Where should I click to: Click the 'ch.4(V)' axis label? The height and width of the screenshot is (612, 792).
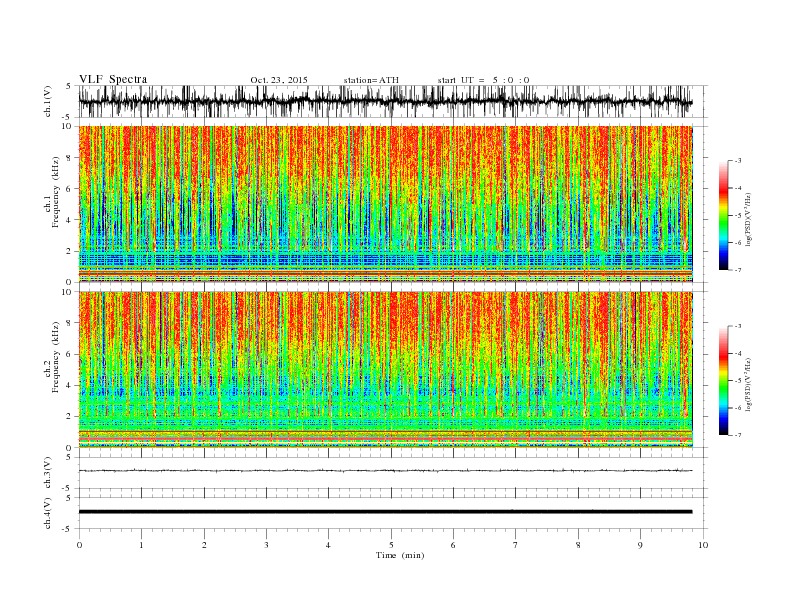48,513
